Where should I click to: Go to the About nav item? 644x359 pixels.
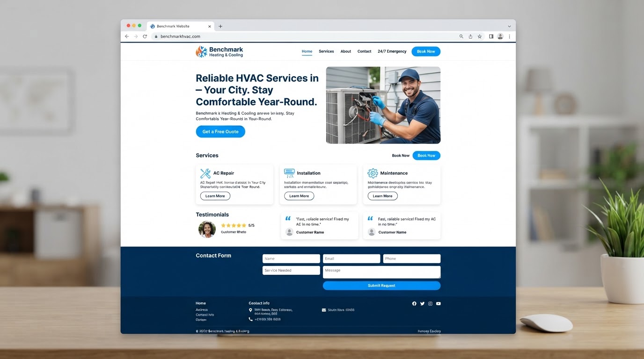(346, 51)
